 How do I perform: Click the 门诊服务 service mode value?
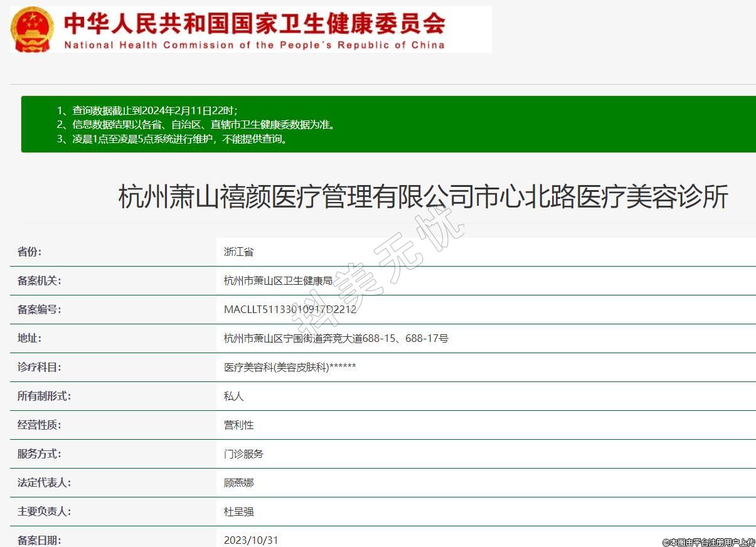[x=243, y=454]
